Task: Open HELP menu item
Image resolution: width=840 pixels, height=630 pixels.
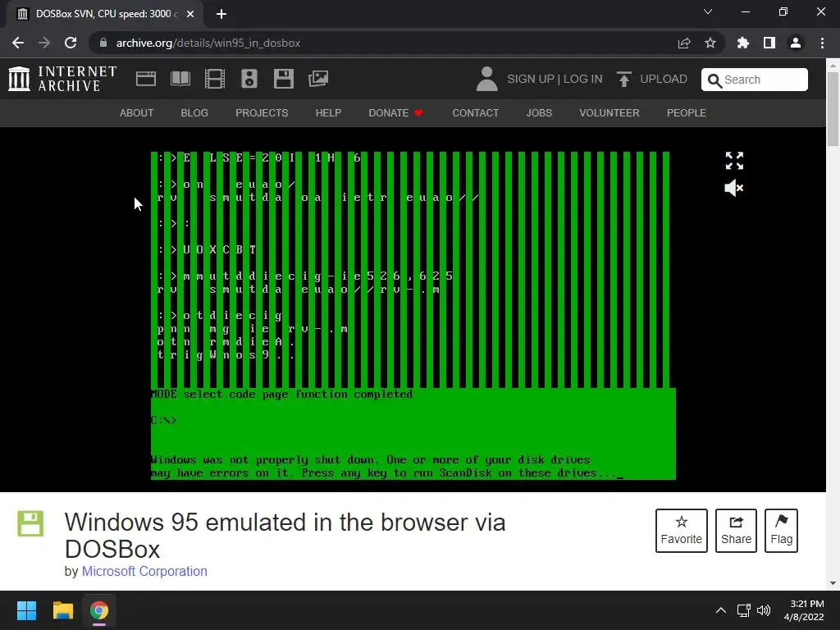Action: (328, 113)
